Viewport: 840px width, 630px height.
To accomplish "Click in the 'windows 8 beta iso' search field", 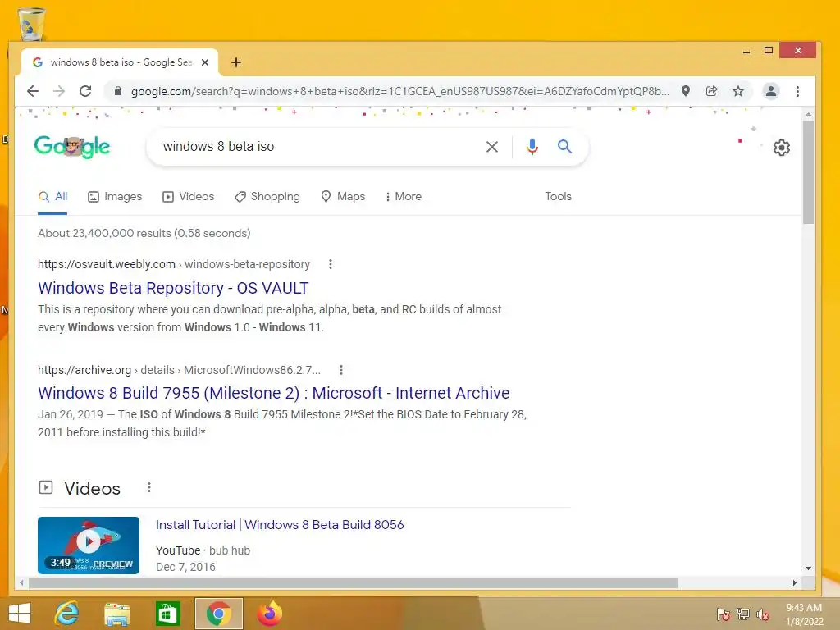I will point(316,146).
